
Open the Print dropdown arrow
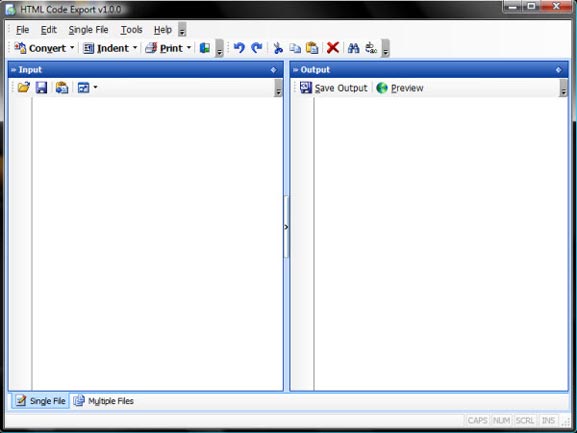(189, 48)
